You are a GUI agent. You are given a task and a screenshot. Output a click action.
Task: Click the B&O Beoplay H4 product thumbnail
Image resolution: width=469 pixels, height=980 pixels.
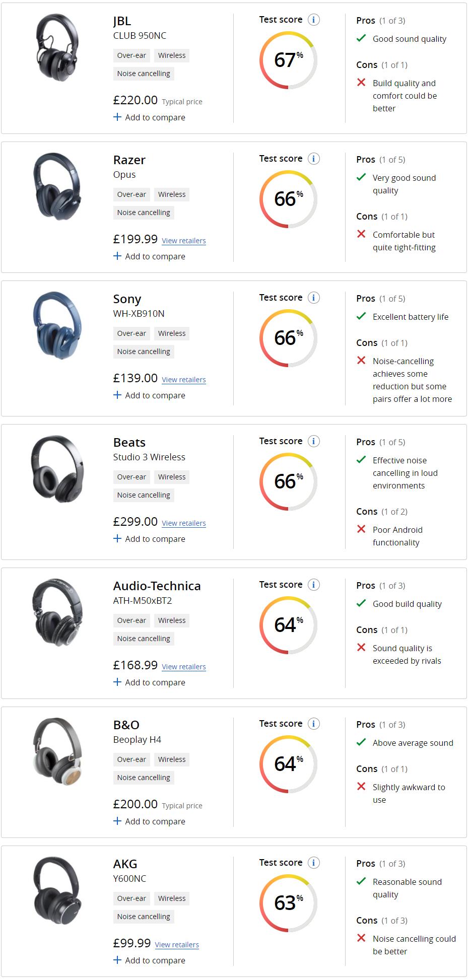point(57,751)
